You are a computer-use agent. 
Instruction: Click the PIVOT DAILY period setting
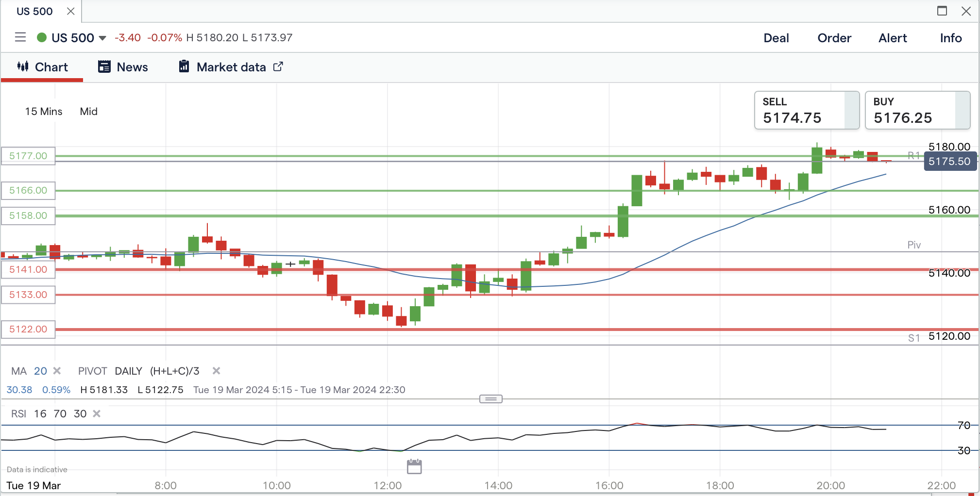129,371
